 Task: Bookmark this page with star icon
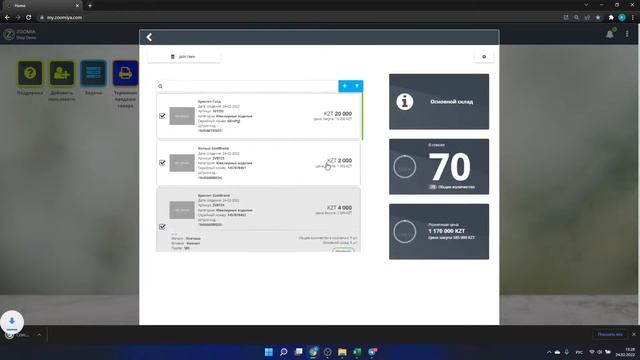(598, 18)
